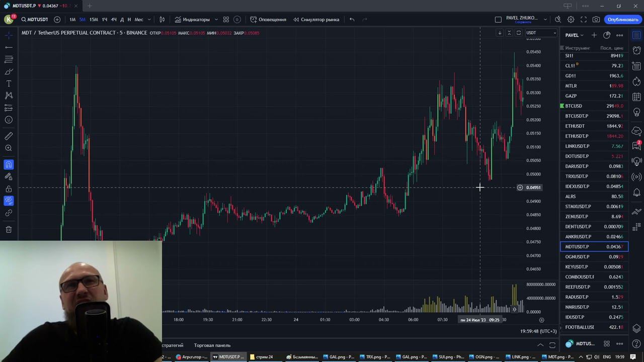The image size is (644, 362).
Task: Save layout via Сохранить link
Action: [523, 22]
